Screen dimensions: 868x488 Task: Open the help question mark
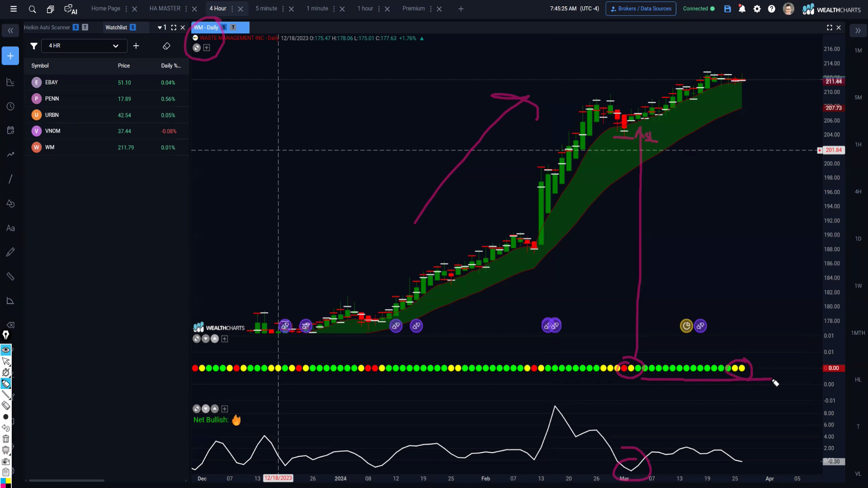point(772,9)
